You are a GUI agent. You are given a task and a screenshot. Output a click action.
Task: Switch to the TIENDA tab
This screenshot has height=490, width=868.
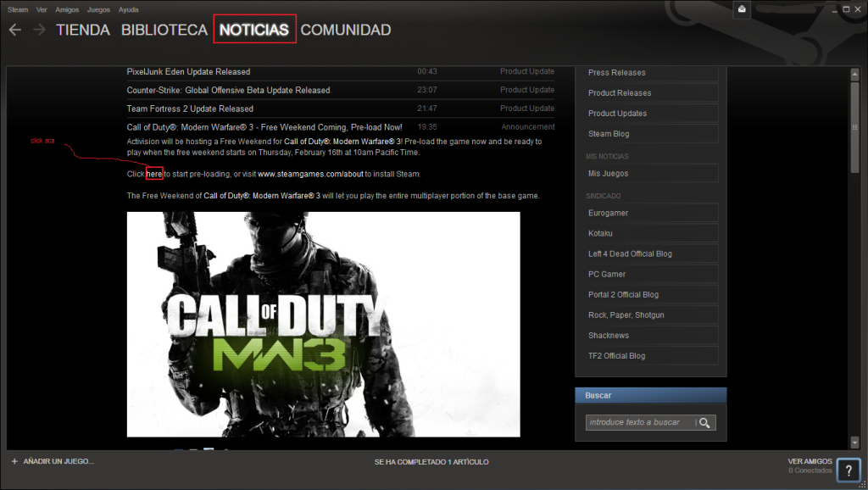click(83, 30)
